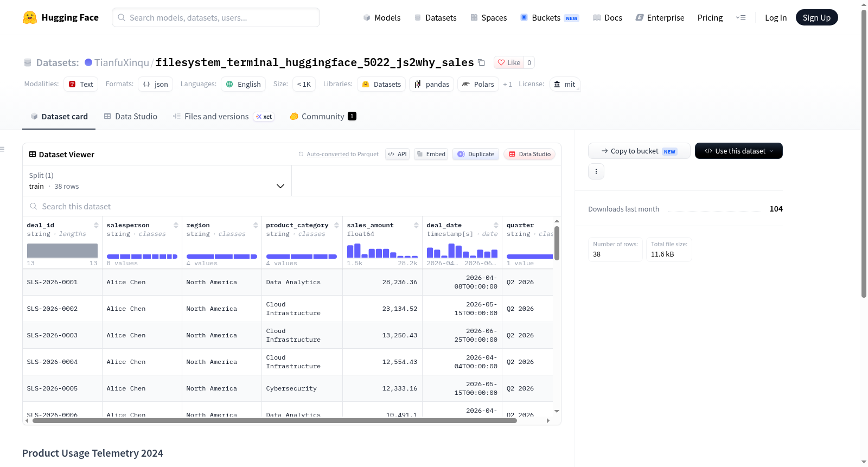This screenshot has width=868, height=467.
Task: Go to Datasets in navigation
Action: [435, 17]
